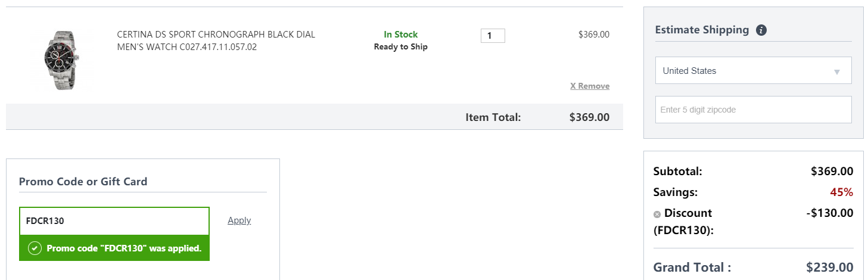The width and height of the screenshot is (868, 280).
Task: Remove the FDCR130 discount via circle-x icon
Action: pyautogui.click(x=657, y=214)
